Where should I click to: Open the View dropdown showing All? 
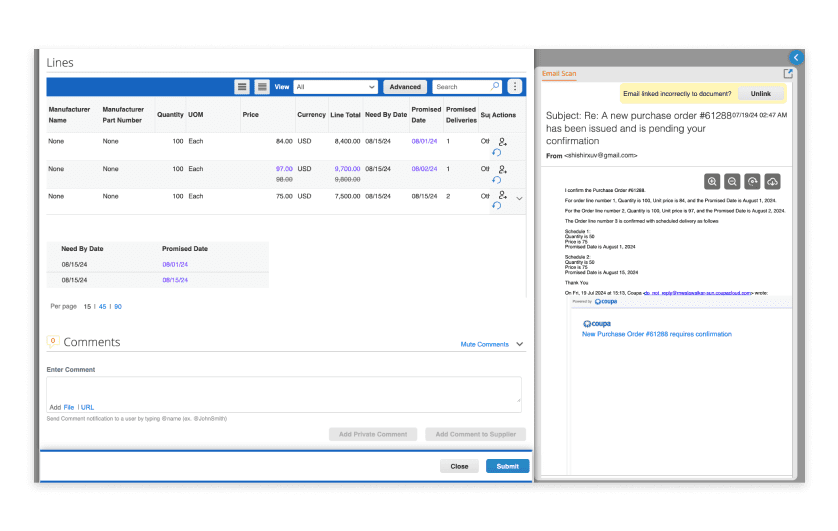coord(336,87)
